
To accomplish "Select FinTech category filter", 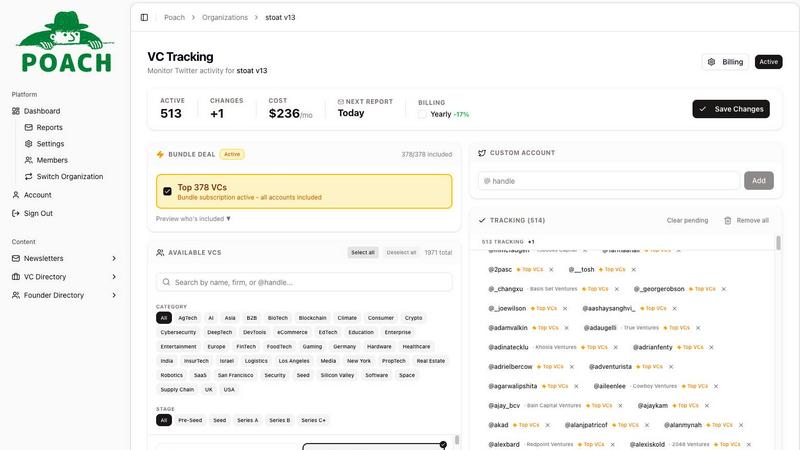I will (246, 346).
